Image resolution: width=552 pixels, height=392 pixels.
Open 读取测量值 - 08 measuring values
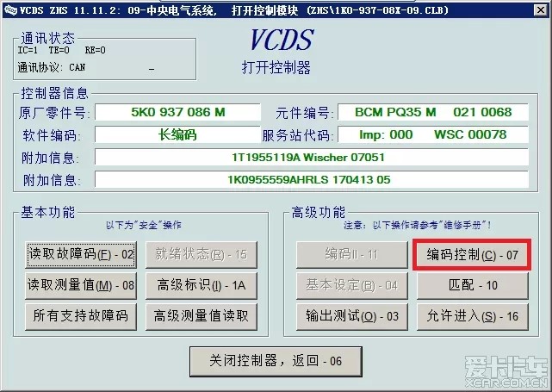[x=81, y=285]
